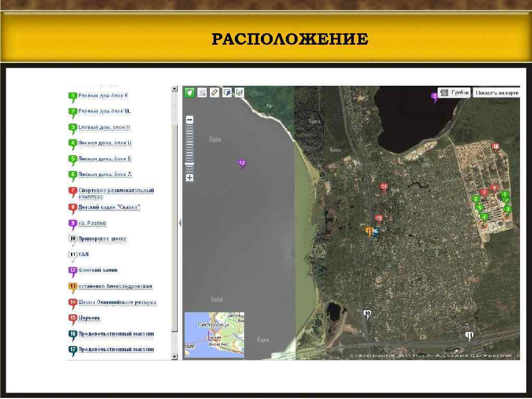Click the rightmost help icon in map toolbar
532x399 pixels.
pyautogui.click(x=239, y=92)
